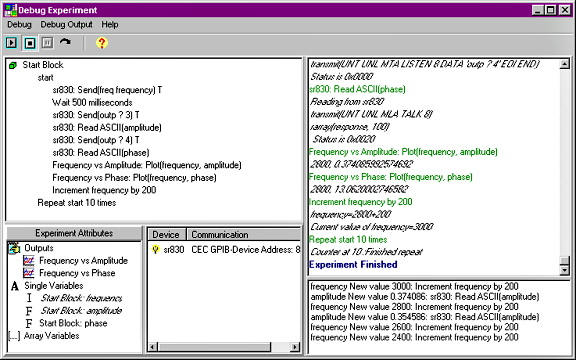Click down arrow of debug log scrollbar
Image resolution: width=576 pixels, height=360 pixels.
click(564, 270)
